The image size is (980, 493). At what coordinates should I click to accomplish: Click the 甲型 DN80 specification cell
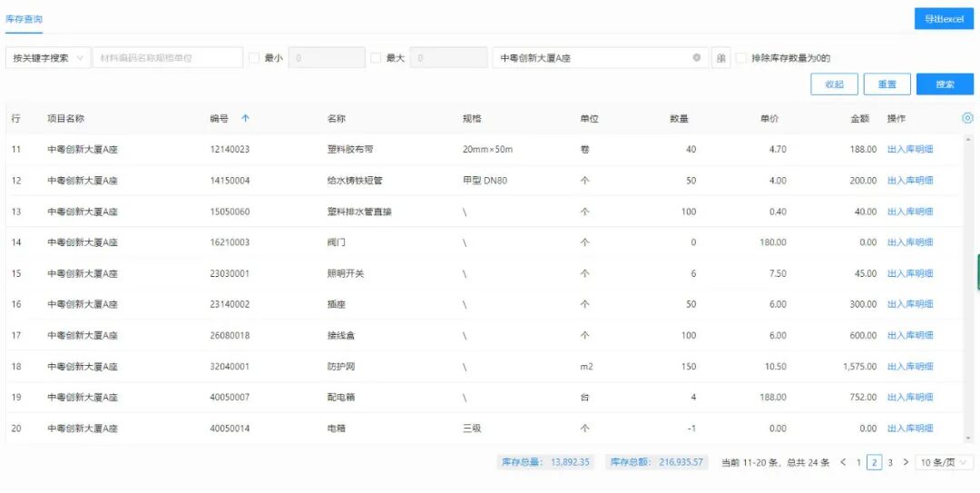point(485,181)
